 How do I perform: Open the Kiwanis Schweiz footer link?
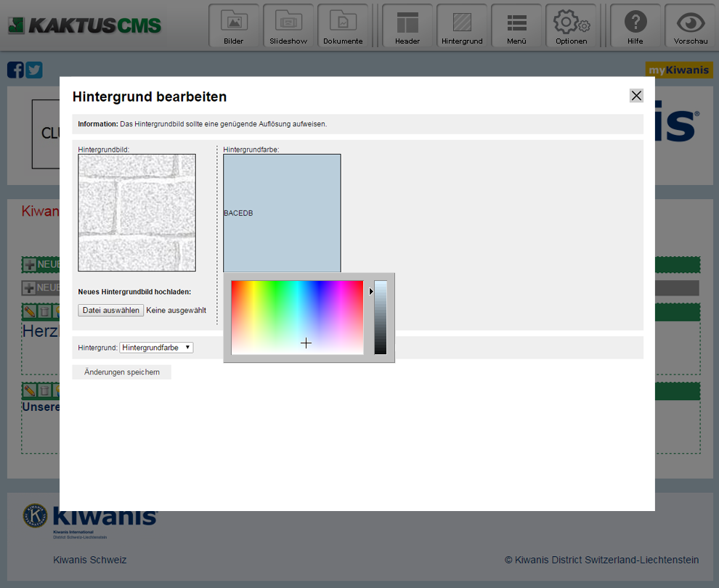[90, 560]
